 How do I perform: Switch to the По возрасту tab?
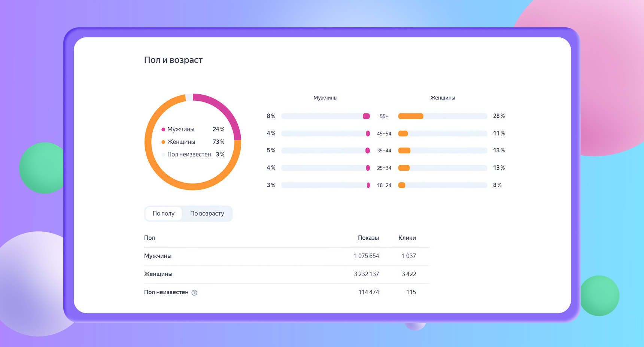click(207, 213)
